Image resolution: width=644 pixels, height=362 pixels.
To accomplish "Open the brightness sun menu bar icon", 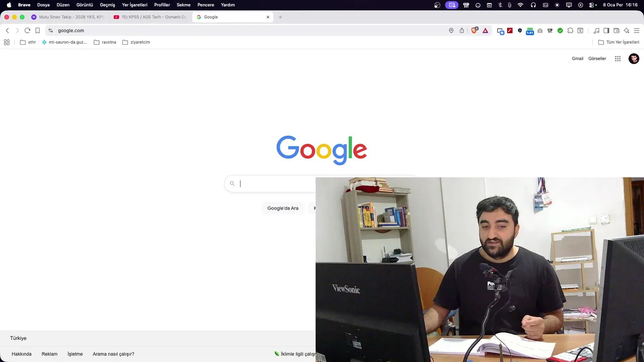I will 557,5.
